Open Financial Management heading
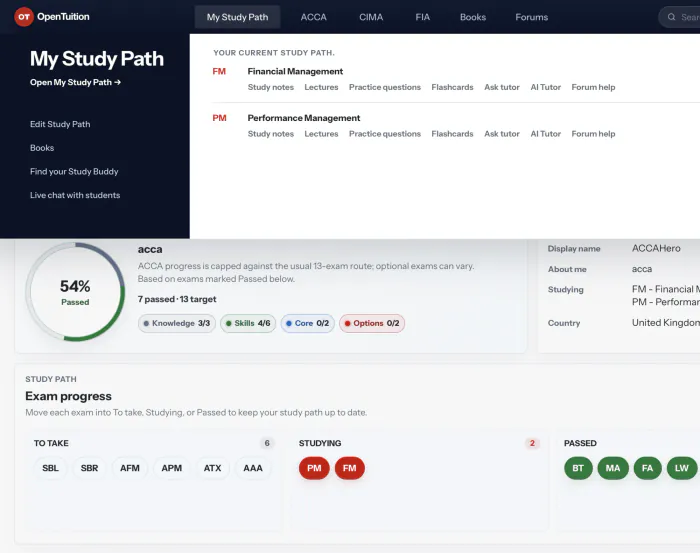Image resolution: width=700 pixels, height=553 pixels. point(295,71)
